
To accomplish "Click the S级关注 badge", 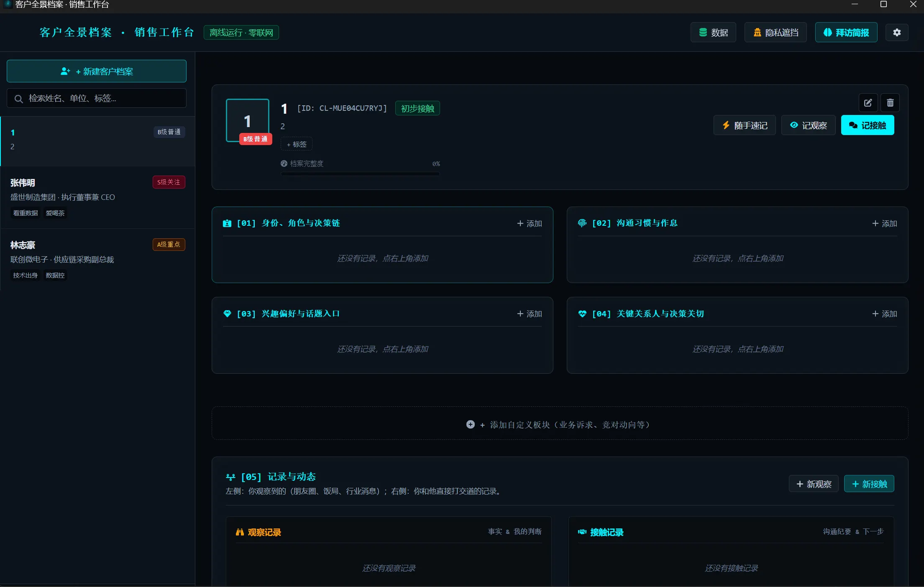I will point(169,182).
